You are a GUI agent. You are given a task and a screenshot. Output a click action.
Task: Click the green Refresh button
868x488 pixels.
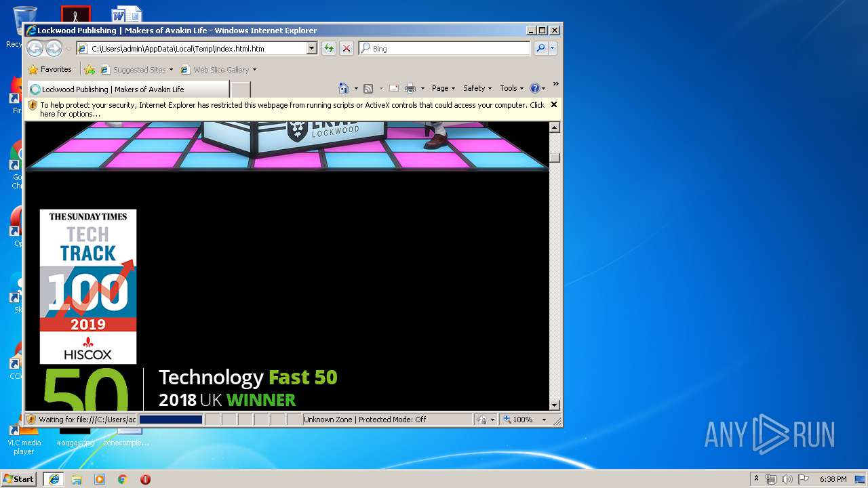tap(328, 48)
